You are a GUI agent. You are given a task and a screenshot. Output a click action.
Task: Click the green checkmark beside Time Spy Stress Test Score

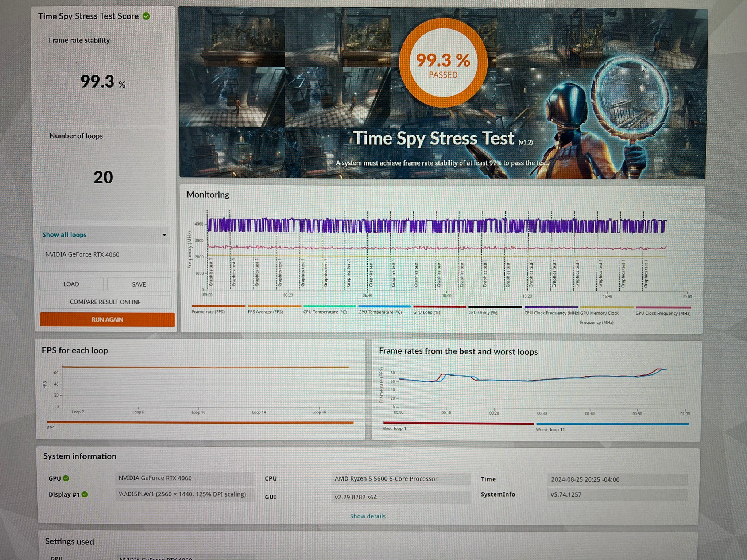pos(146,16)
